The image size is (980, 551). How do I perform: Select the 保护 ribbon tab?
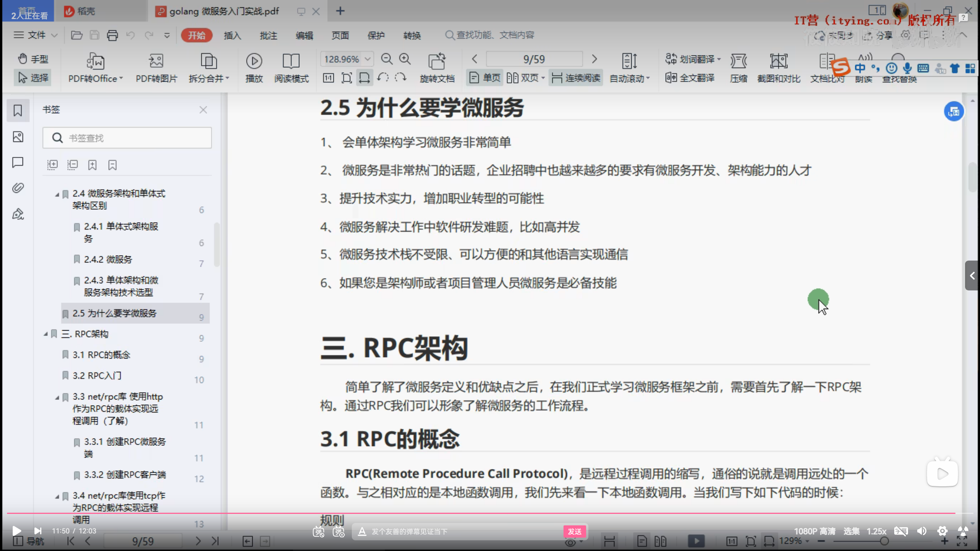click(376, 35)
